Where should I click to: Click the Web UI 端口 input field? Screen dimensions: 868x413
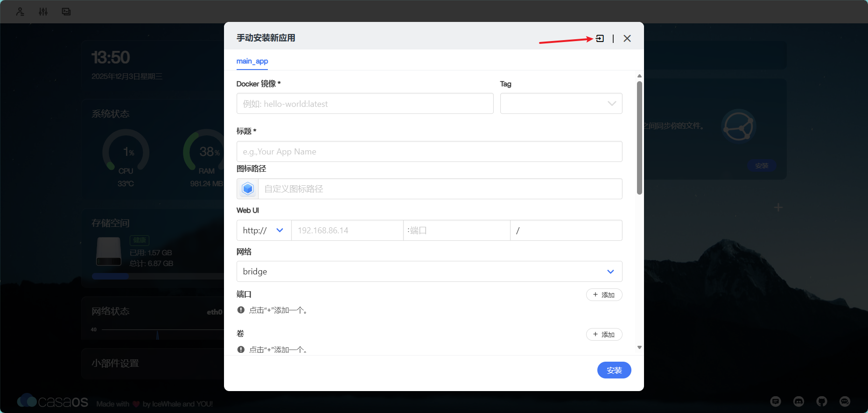[456, 231]
